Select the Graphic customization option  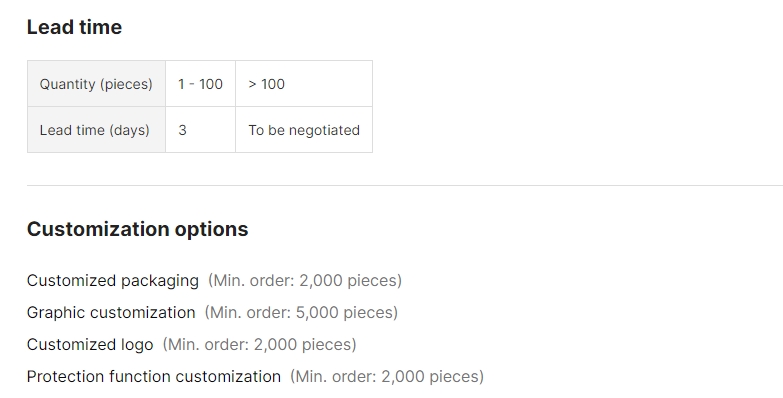point(111,313)
